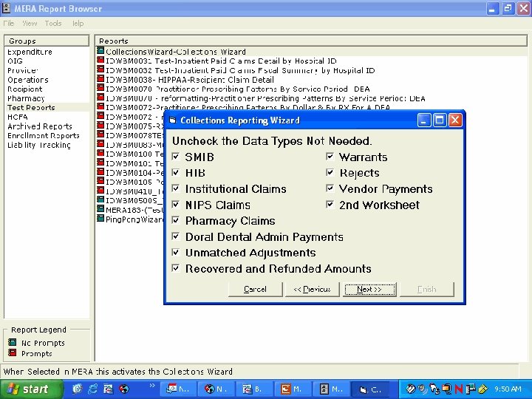Select the Liability Tracking group

coord(39,145)
